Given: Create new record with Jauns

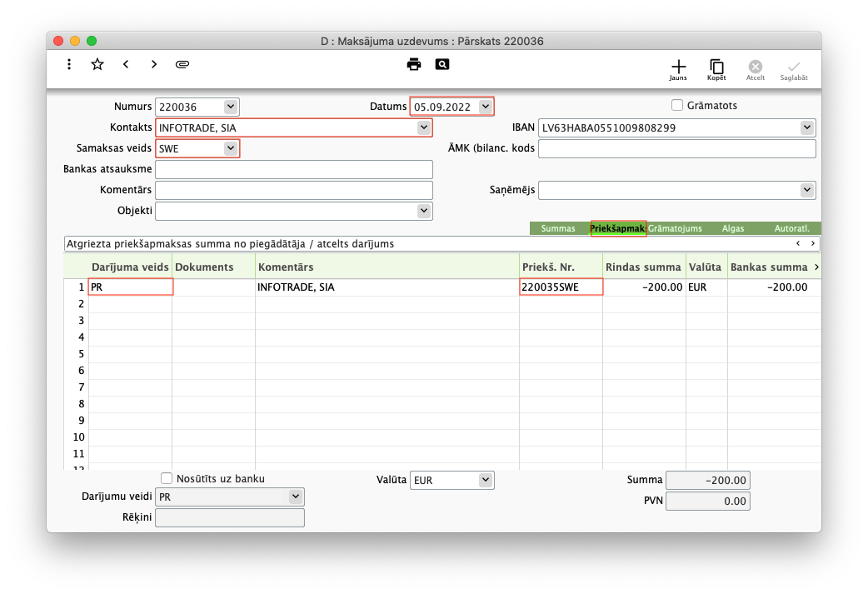Looking at the screenshot, I should (678, 69).
